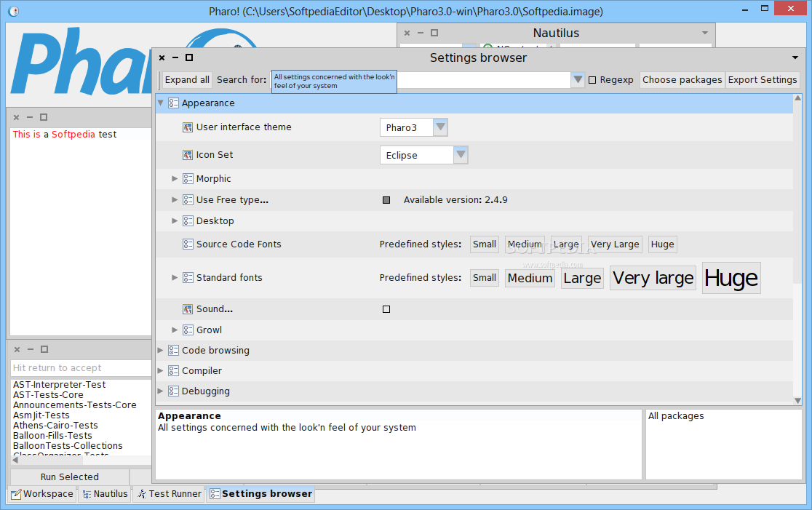This screenshot has height=510, width=812.
Task: Click the Appearance group icon
Action: [x=173, y=103]
